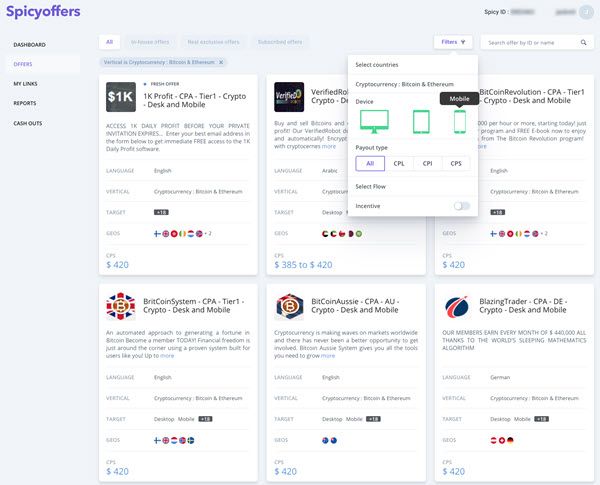The width and height of the screenshot is (600, 485).
Task: Click the Spicy ID label
Action: 496,12
